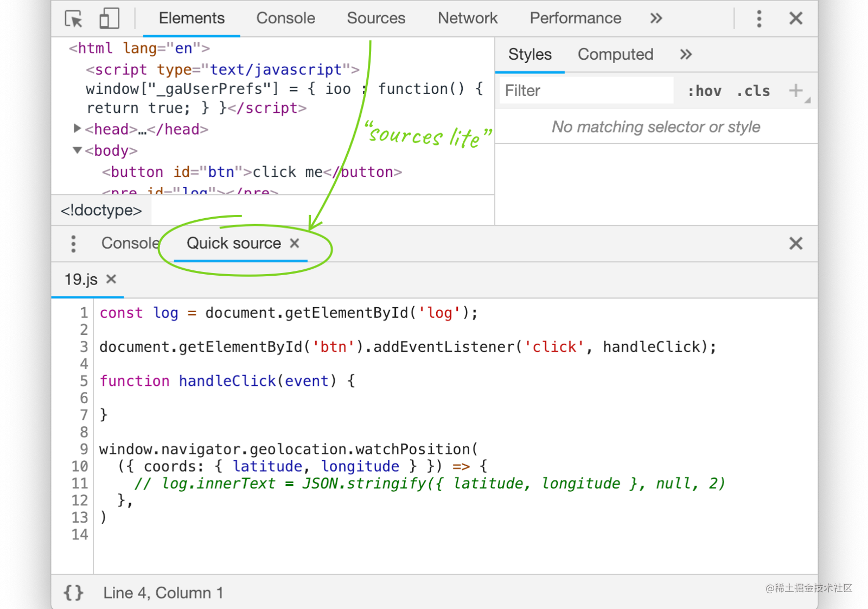Switch to the Network tab
868x609 pixels.
pyautogui.click(x=468, y=18)
